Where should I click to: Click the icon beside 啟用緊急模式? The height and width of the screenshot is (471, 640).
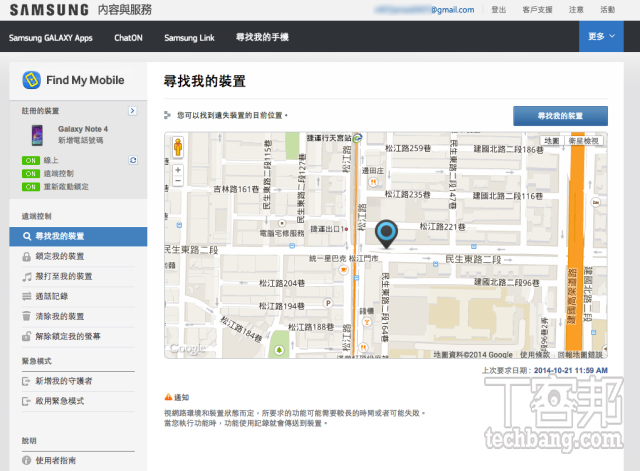coord(26,401)
